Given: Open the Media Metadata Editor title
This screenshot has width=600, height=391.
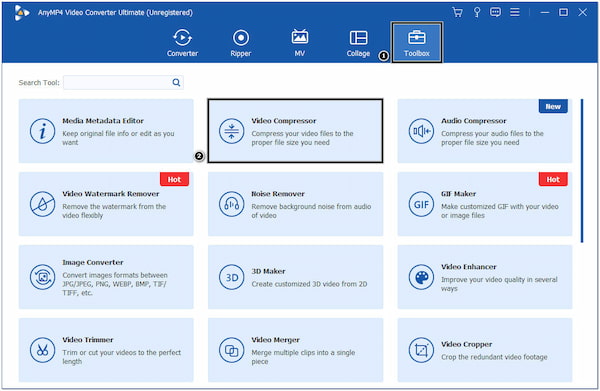Looking at the screenshot, I should coord(103,121).
